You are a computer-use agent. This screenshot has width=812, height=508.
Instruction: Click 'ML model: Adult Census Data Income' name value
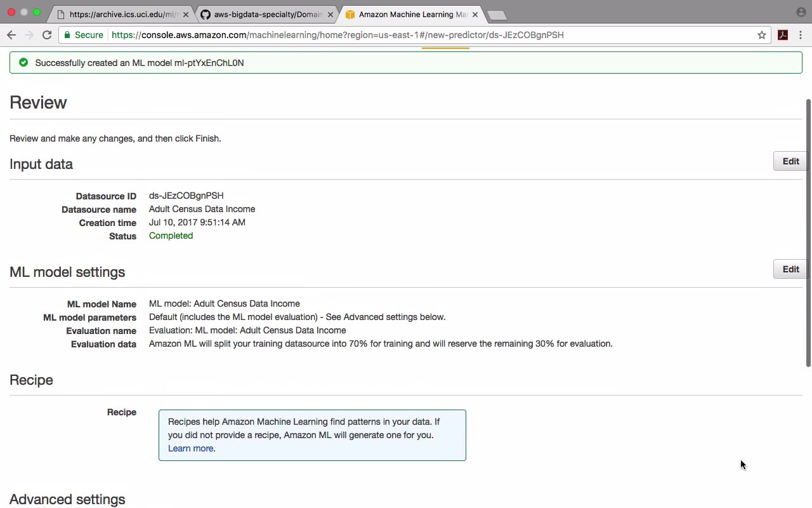coord(225,304)
